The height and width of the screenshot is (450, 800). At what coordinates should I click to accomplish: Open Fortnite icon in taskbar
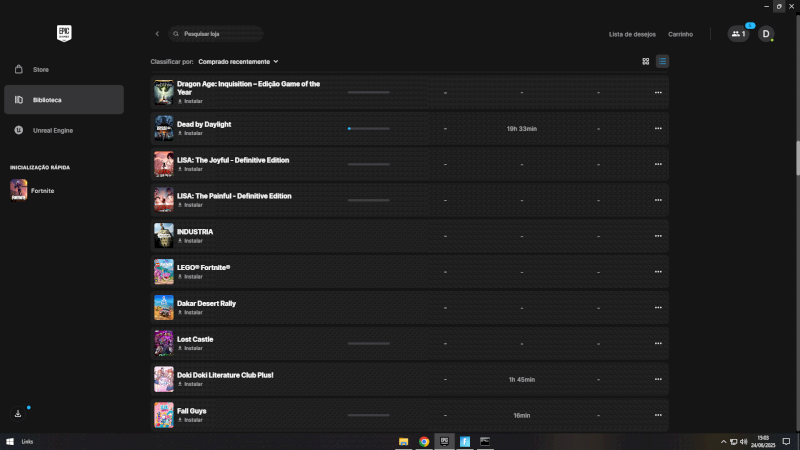pyautogui.click(x=465, y=442)
